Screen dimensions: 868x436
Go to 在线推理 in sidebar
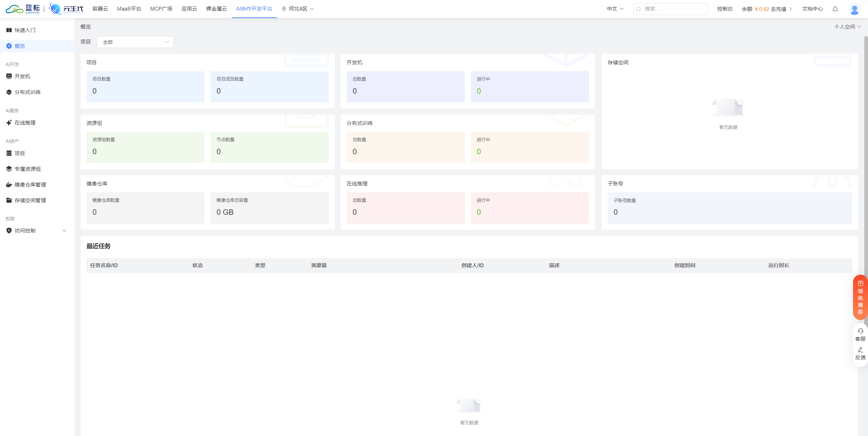point(25,123)
